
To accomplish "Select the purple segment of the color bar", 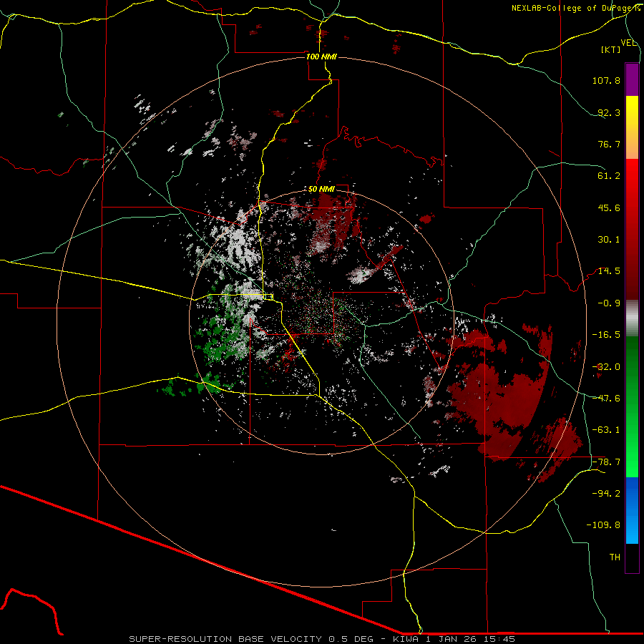I will (632, 79).
